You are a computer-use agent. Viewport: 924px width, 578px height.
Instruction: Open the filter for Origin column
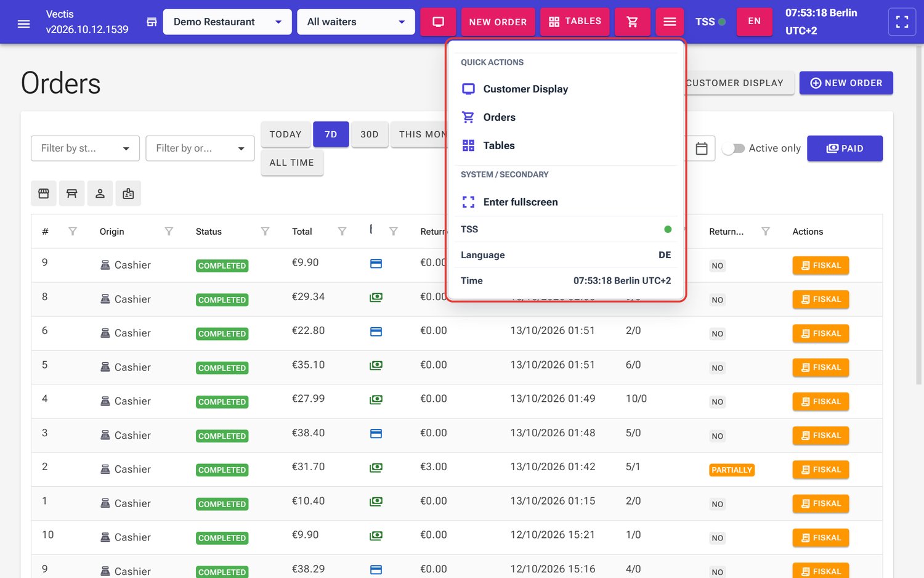point(169,232)
